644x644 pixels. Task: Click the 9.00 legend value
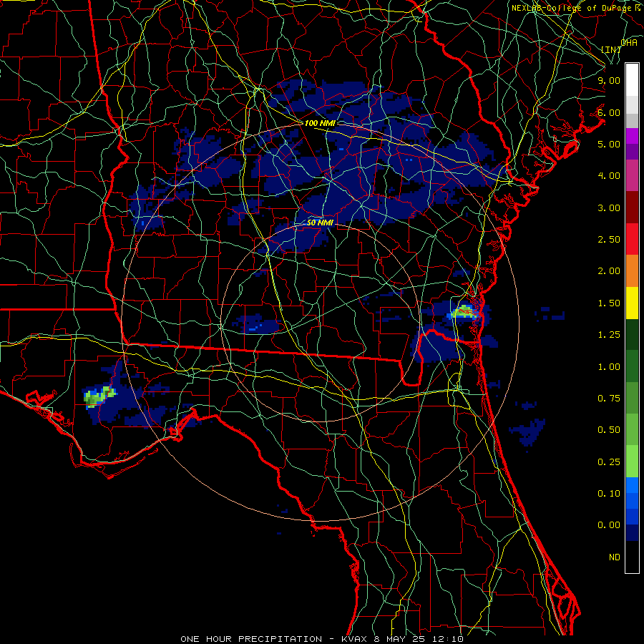click(609, 80)
